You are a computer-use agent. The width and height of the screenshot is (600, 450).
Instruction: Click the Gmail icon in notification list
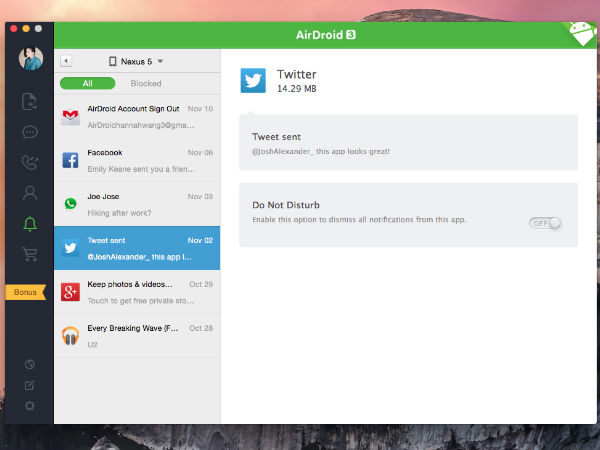[x=70, y=116]
